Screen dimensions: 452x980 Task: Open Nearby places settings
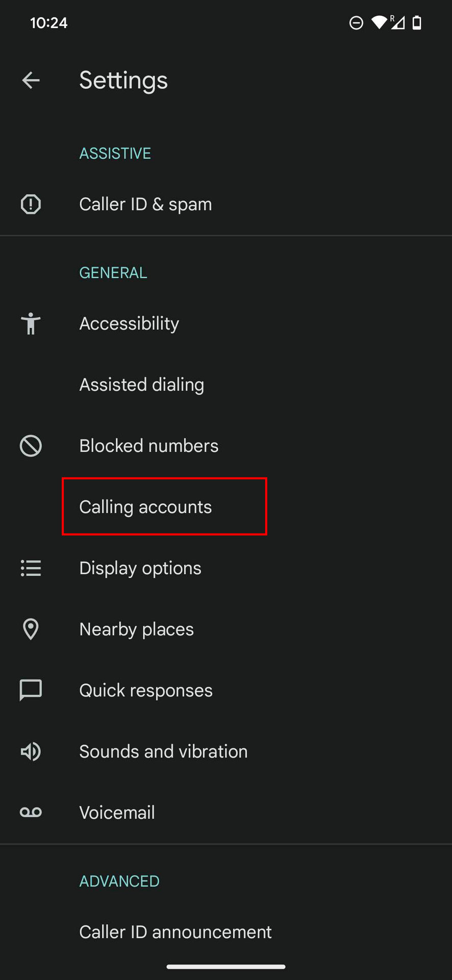click(136, 629)
